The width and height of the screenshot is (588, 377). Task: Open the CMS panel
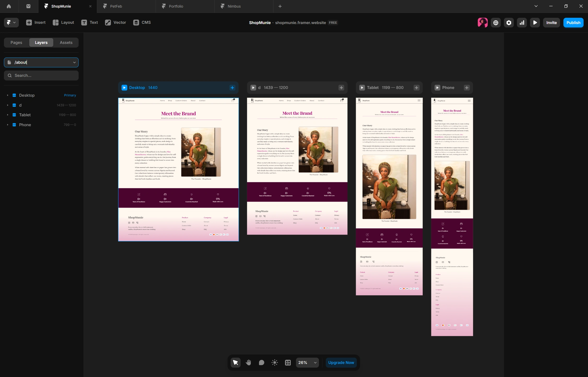click(x=142, y=22)
